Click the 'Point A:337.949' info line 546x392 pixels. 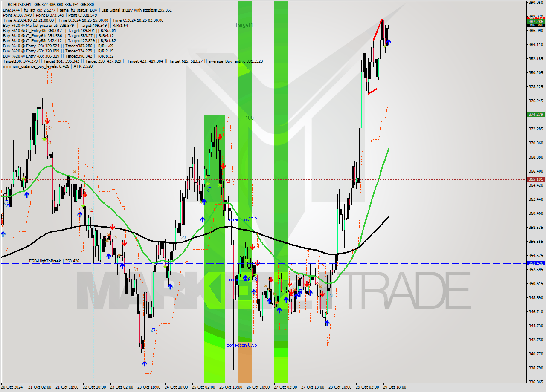click(49, 15)
